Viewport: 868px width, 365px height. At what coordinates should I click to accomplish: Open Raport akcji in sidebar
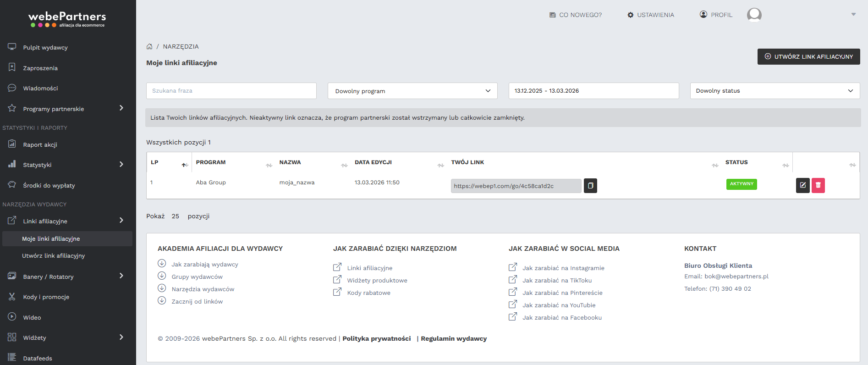[40, 144]
